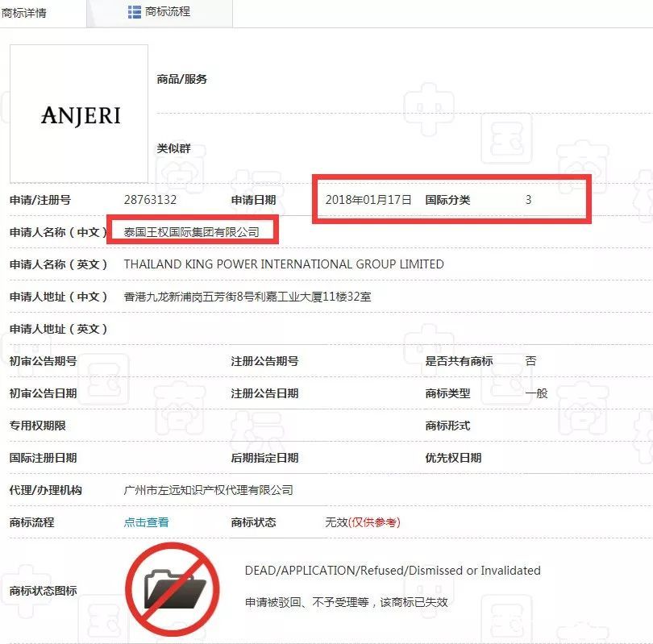Viewport: 653px width, 644px height.
Task: Click the 商标类型 value 一般
Action: (534, 393)
